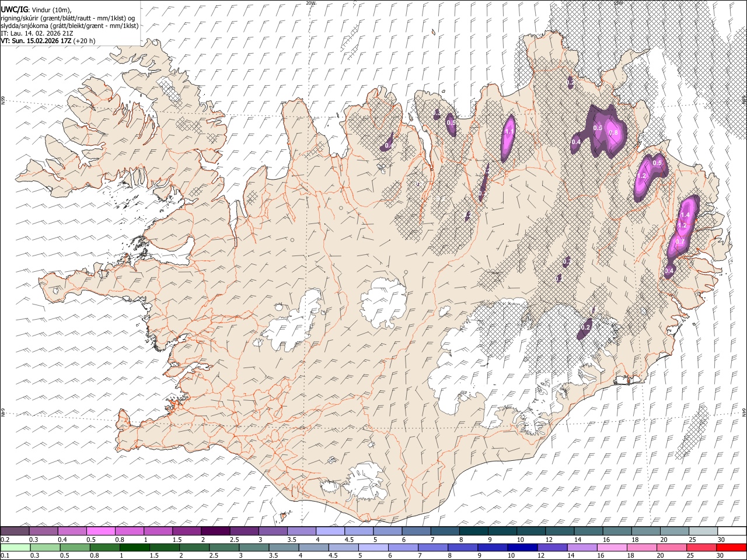This screenshot has height=560, width=747.
Task: Select the bright pink upper swatch labeled 0.5
Action: point(101,531)
